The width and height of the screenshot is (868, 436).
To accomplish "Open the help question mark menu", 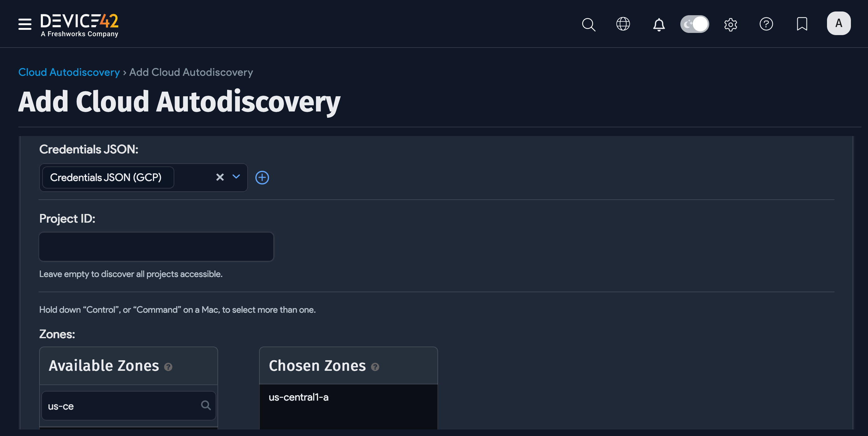I will (766, 24).
